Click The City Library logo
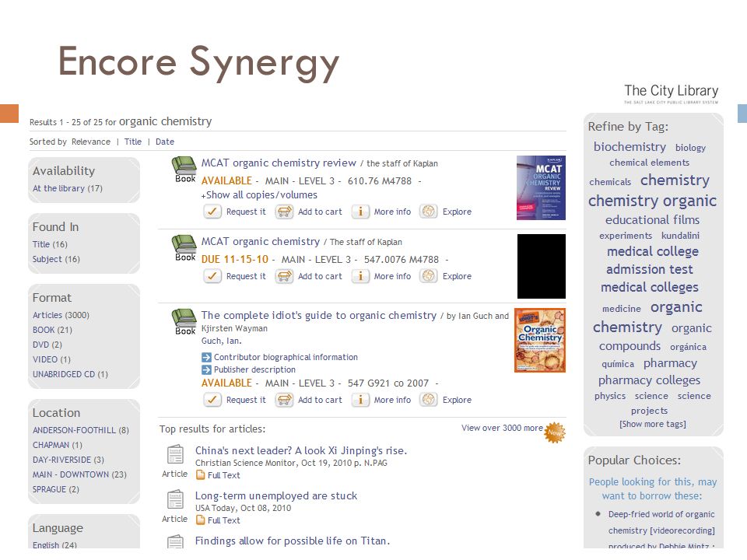 tap(672, 94)
